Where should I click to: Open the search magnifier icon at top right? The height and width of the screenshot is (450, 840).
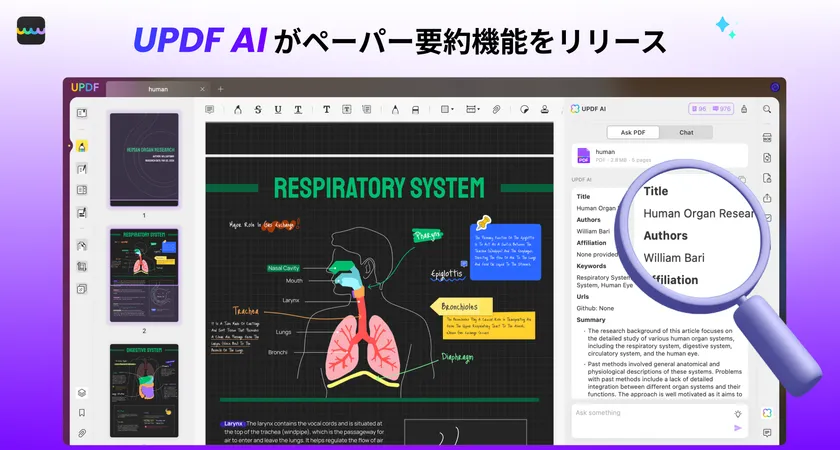pyautogui.click(x=767, y=109)
